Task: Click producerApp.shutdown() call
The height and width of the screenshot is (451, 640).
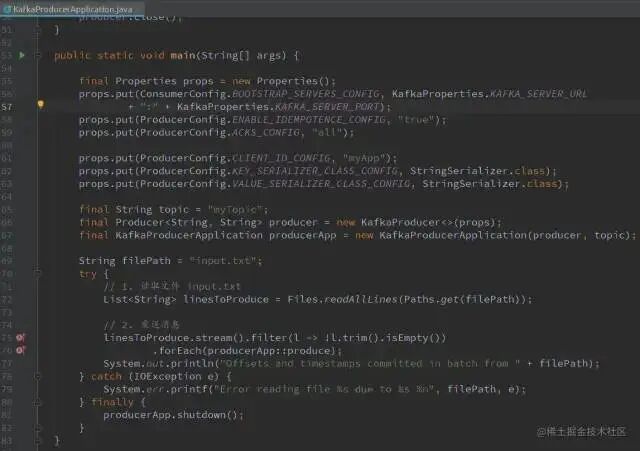Action: 170,415
